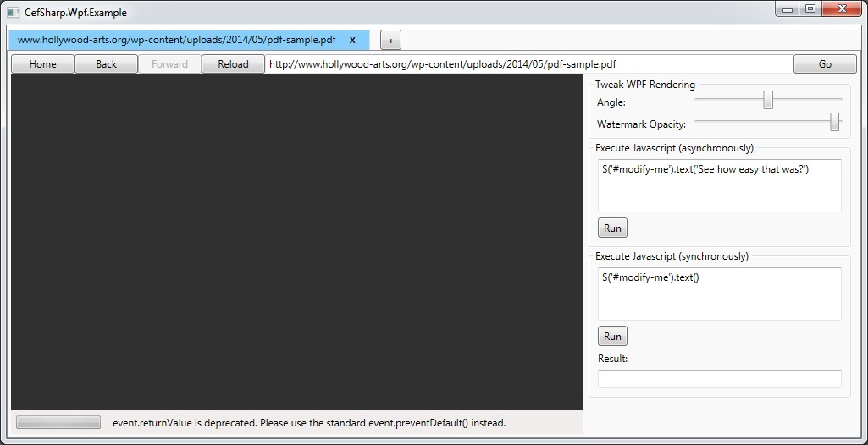This screenshot has height=445, width=868.
Task: Run the asynchronous Javascript
Action: click(612, 228)
